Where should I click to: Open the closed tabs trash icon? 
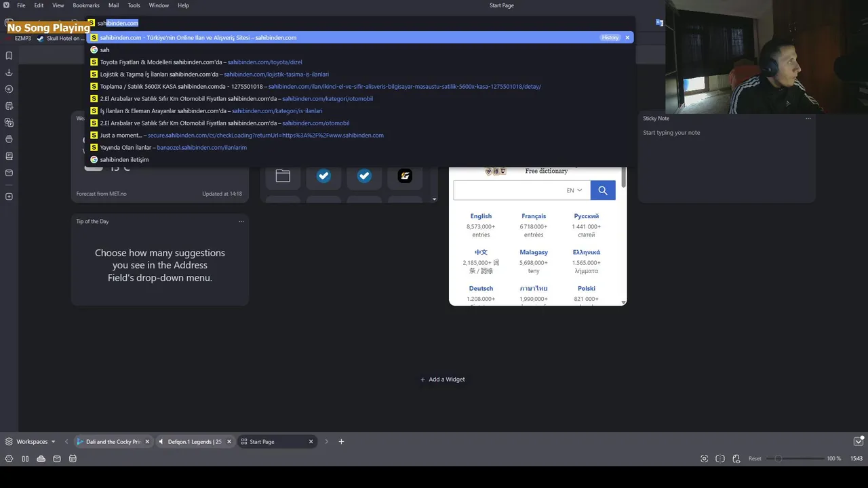tap(858, 441)
